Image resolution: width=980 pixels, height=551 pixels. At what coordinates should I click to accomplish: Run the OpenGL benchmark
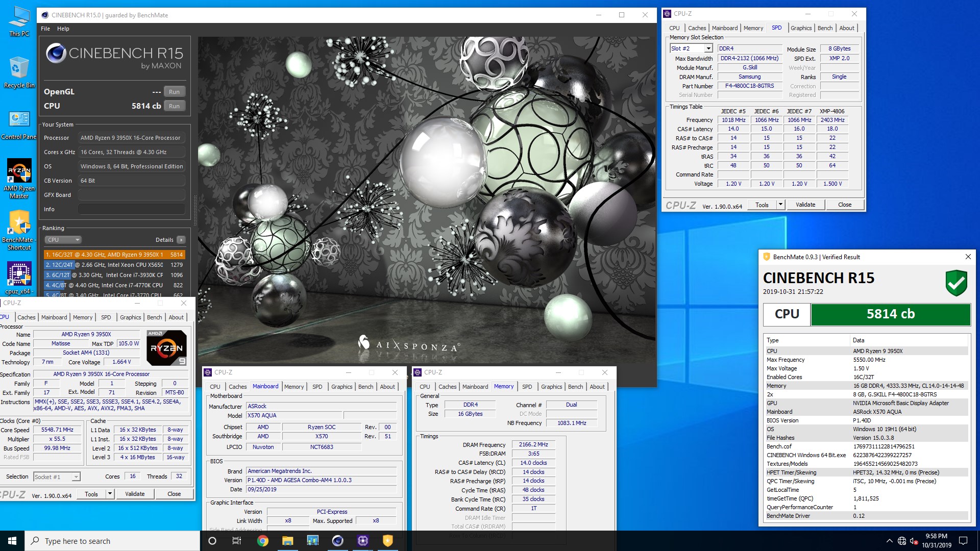(x=174, y=92)
